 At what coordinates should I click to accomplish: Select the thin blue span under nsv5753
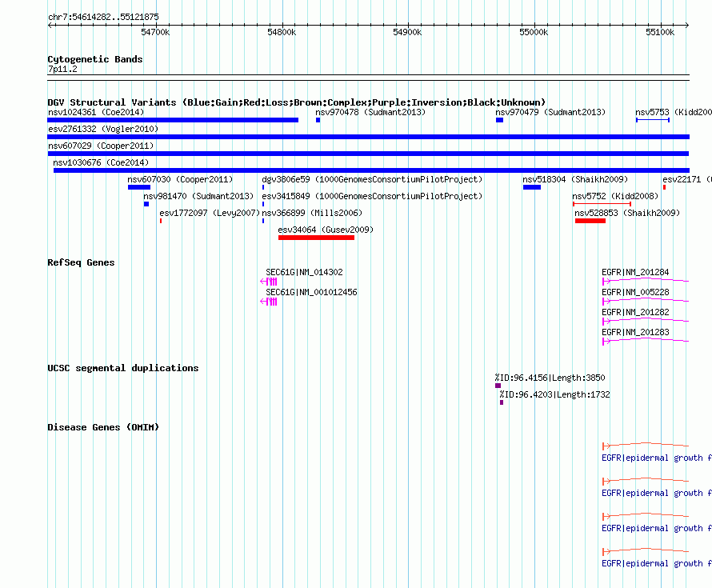(653, 120)
